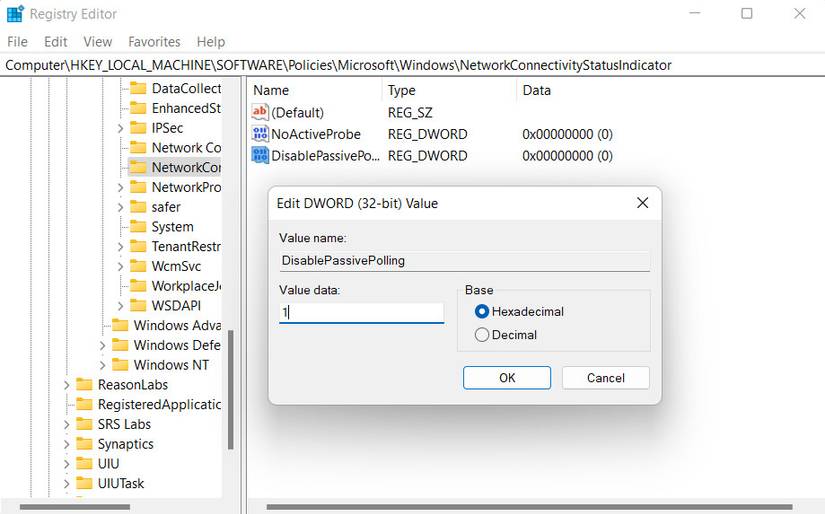Click the Synaptics folder icon
Image resolution: width=825 pixels, height=514 pixels.
(84, 444)
